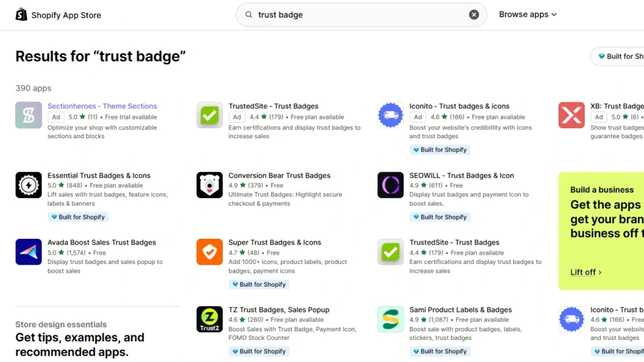Click the TrustedSite green checkmark app icon
Screen dimensions: 644x362
(x=209, y=116)
